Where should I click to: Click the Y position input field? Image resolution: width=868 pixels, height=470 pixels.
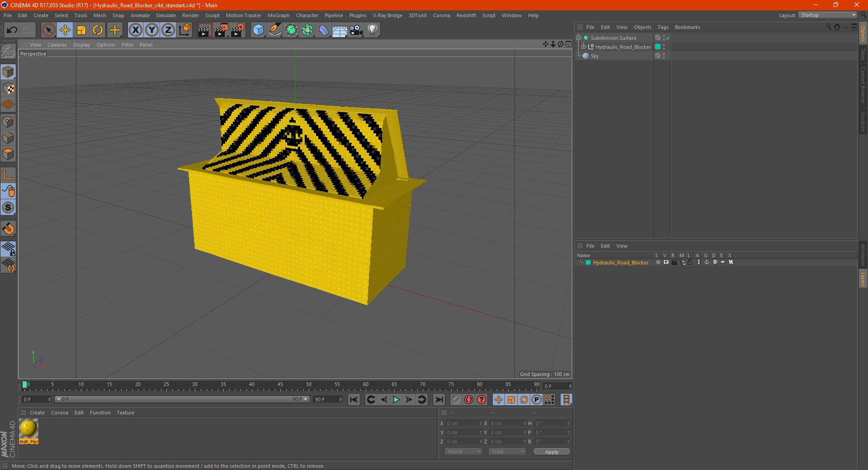464,432
